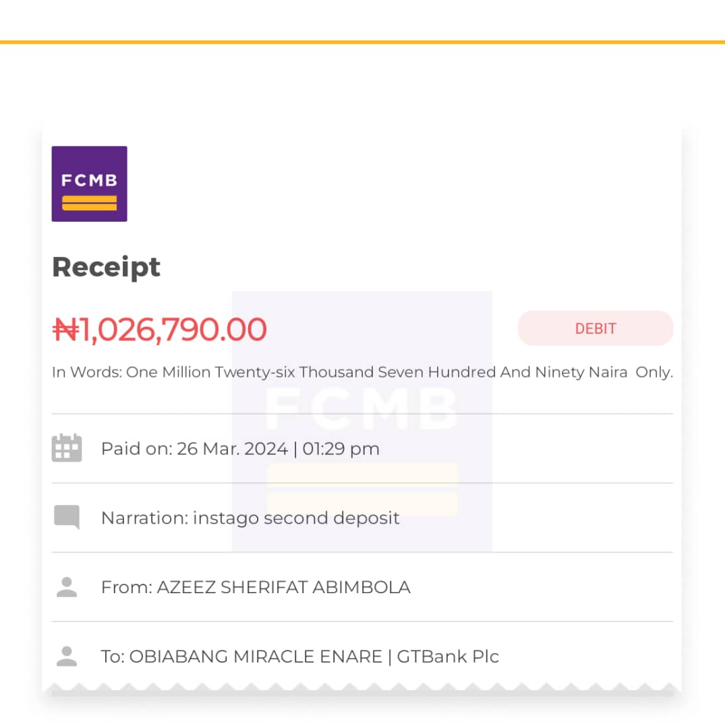Click the yellow bars in the FCMB logo

[89, 203]
